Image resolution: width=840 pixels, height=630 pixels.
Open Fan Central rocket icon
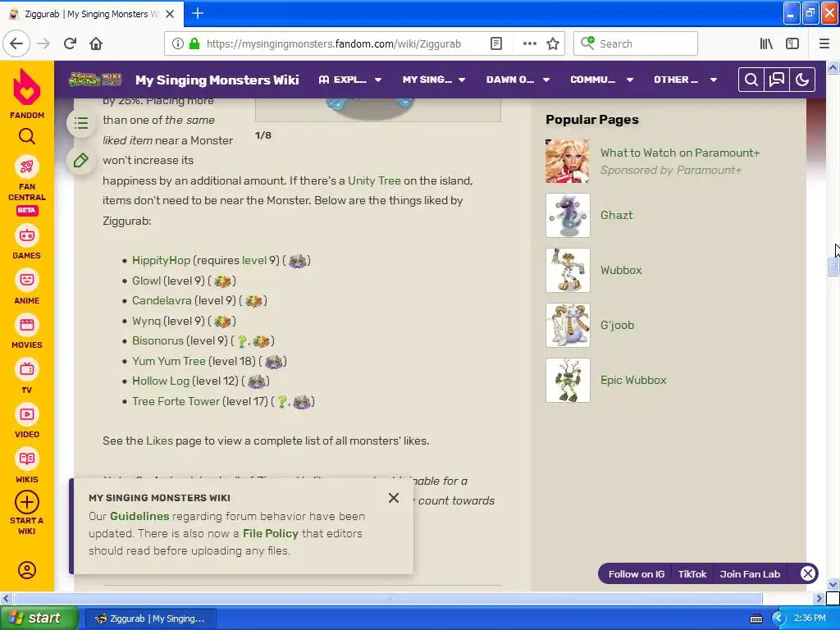27,167
